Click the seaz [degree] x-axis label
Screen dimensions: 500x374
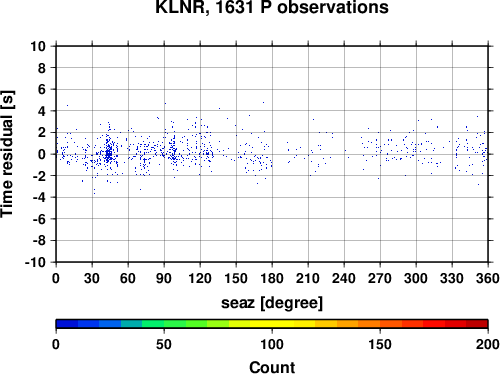click(272, 303)
